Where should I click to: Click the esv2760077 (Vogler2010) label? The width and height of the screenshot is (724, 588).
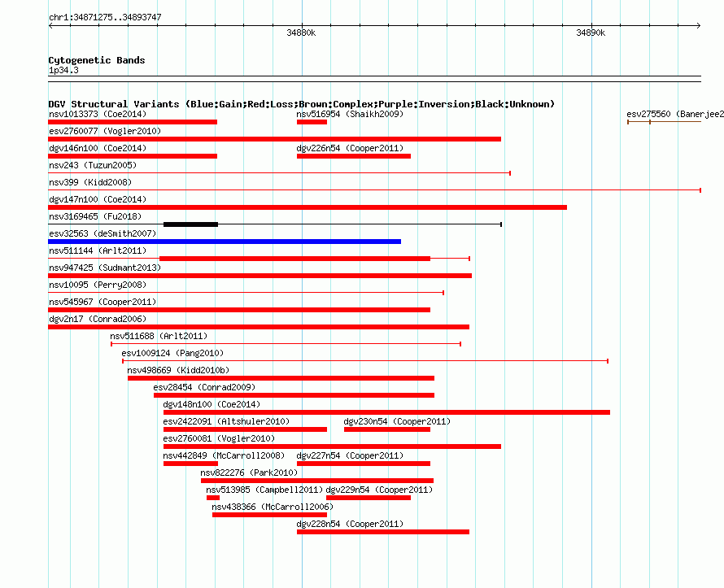(x=105, y=131)
